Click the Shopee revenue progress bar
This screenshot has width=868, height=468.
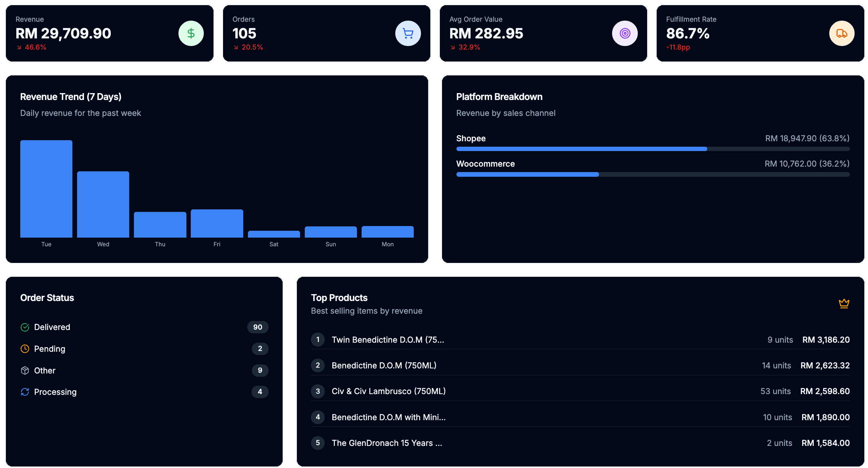pyautogui.click(x=653, y=149)
